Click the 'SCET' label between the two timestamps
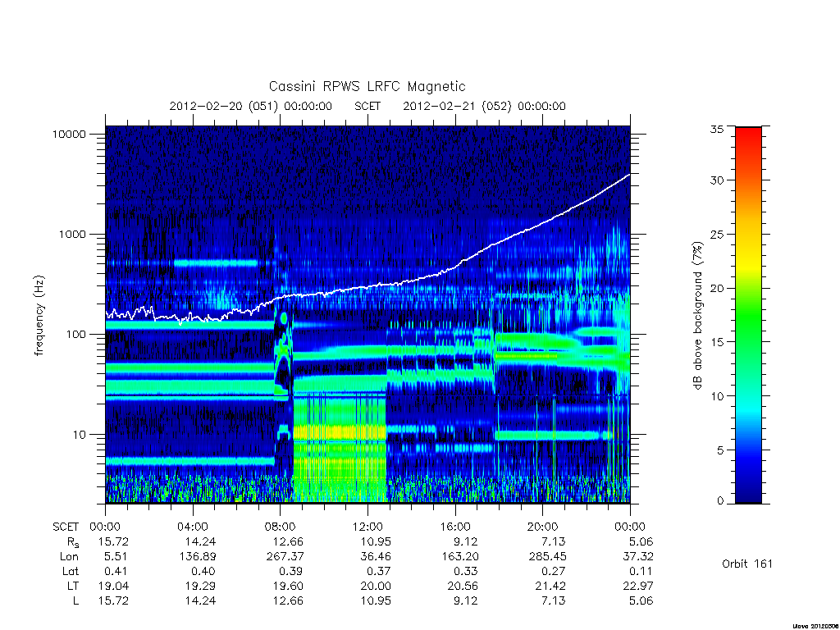The image size is (840, 630). [x=367, y=106]
